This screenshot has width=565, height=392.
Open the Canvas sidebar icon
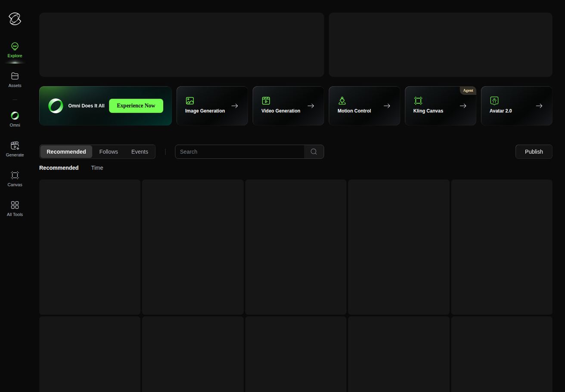[15, 175]
